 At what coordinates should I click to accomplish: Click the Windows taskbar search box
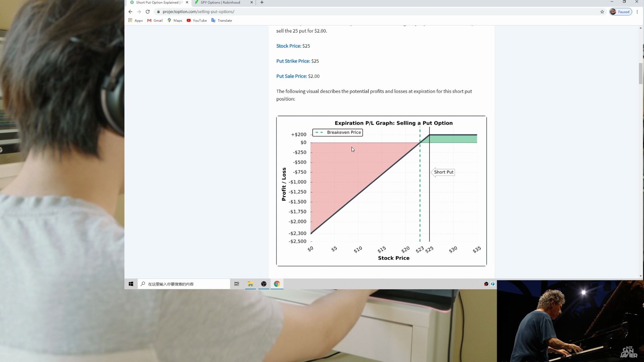click(184, 284)
